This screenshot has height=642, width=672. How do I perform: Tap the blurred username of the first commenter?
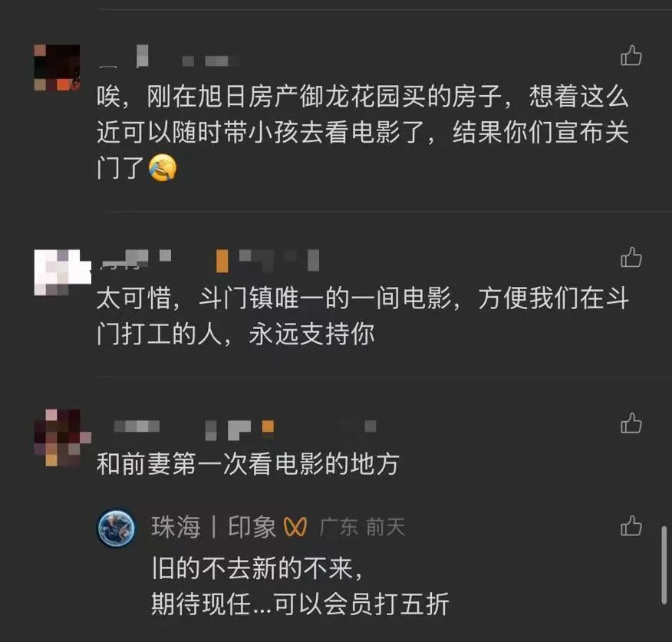click(169, 58)
